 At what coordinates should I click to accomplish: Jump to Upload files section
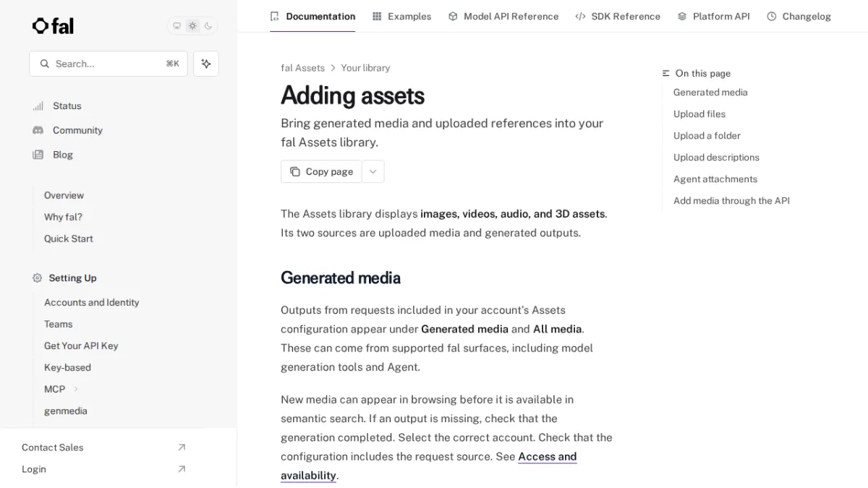(699, 114)
